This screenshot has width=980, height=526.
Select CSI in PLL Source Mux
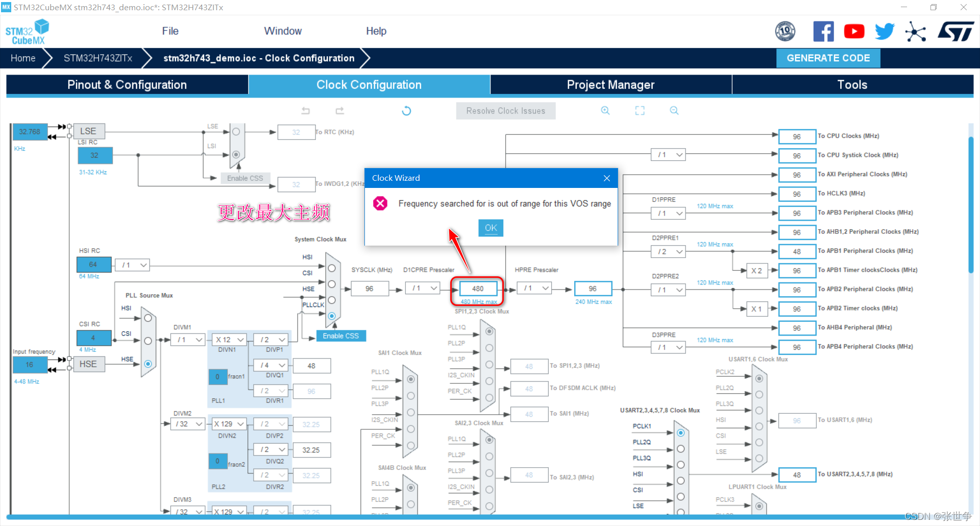tap(148, 341)
